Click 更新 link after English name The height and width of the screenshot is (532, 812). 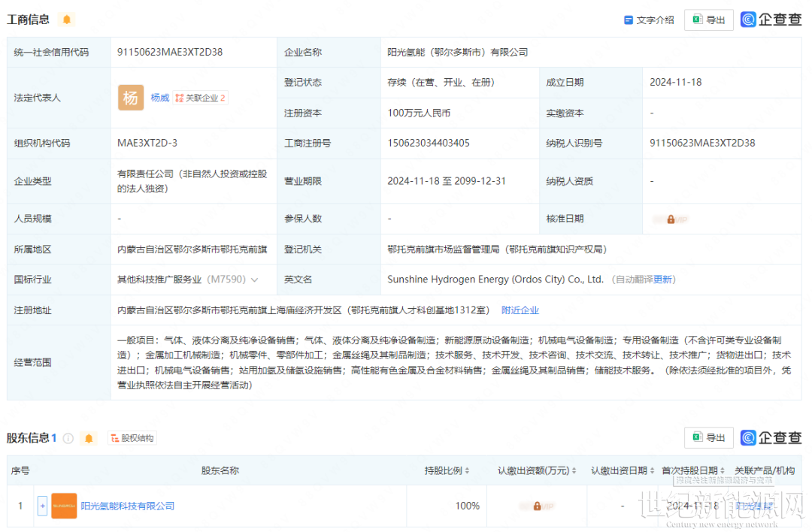662,280
